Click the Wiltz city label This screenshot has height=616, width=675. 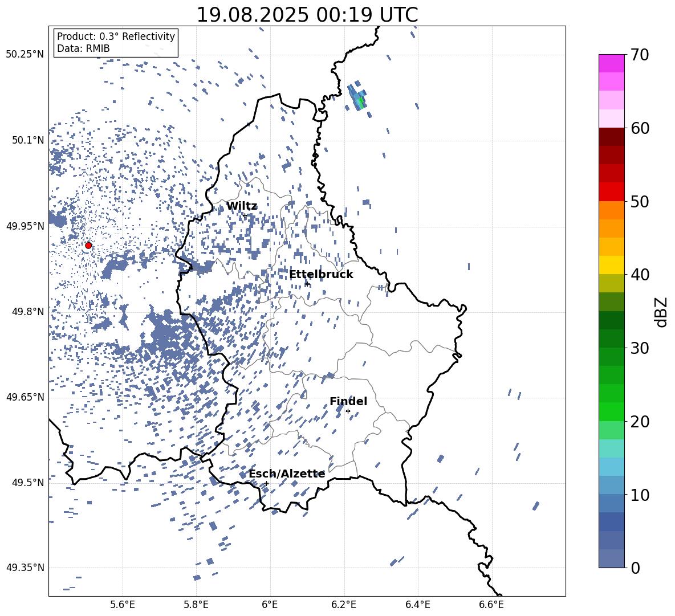tap(242, 206)
